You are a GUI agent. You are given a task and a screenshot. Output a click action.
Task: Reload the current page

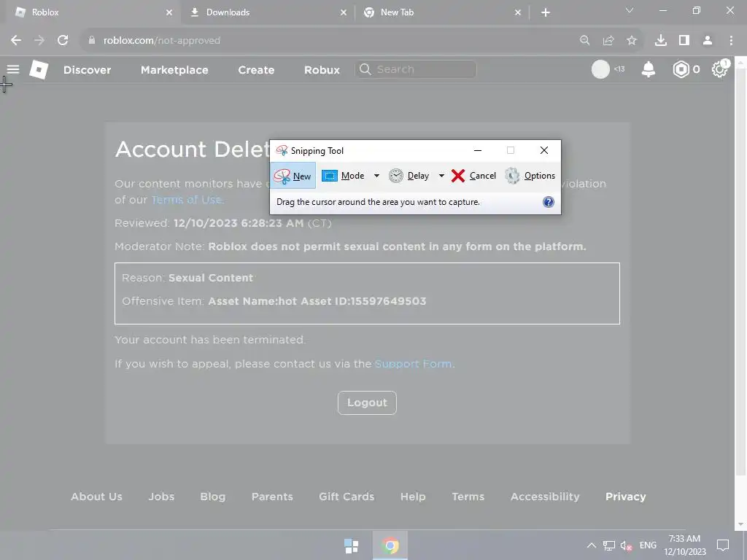pyautogui.click(x=63, y=41)
